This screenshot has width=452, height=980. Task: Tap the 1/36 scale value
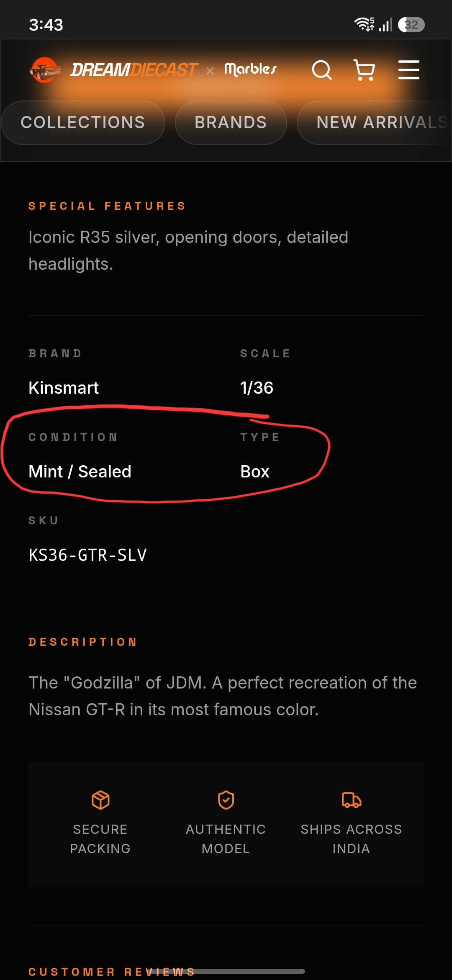click(x=257, y=388)
